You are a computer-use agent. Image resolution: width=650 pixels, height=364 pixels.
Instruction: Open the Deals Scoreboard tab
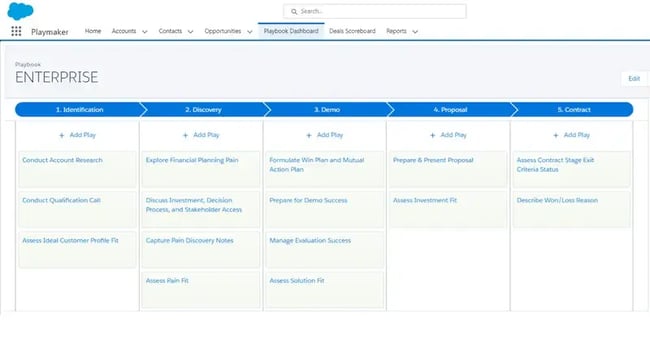(x=352, y=31)
